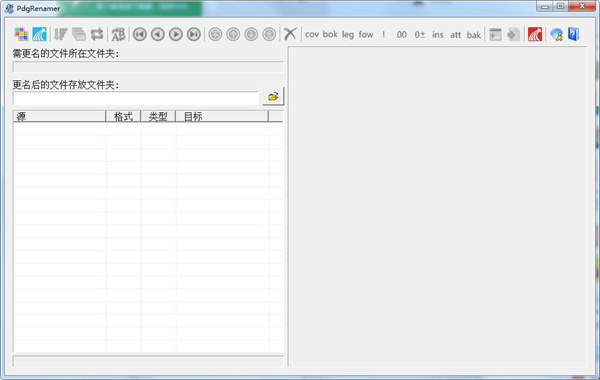Click the PdgRenamer title bar icon
This screenshot has height=380, width=600.
9,8
